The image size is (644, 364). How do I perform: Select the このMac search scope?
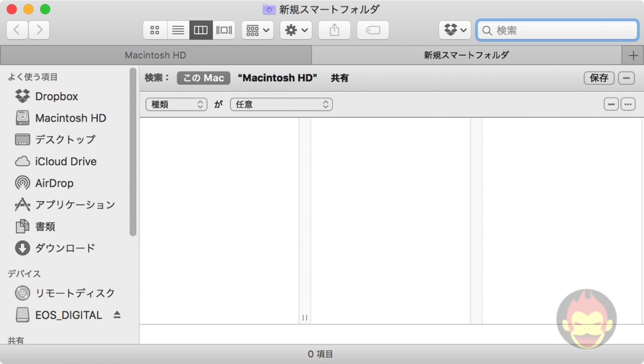pos(203,78)
